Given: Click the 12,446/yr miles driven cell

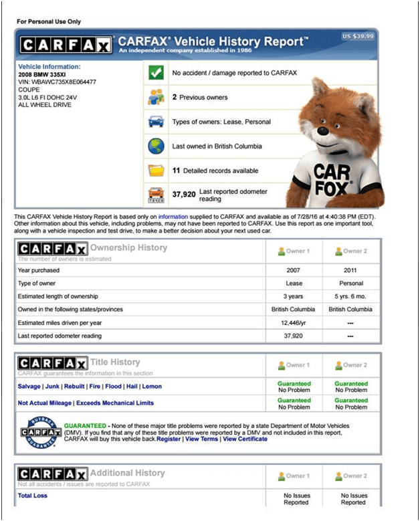Looking at the screenshot, I should (294, 322).
